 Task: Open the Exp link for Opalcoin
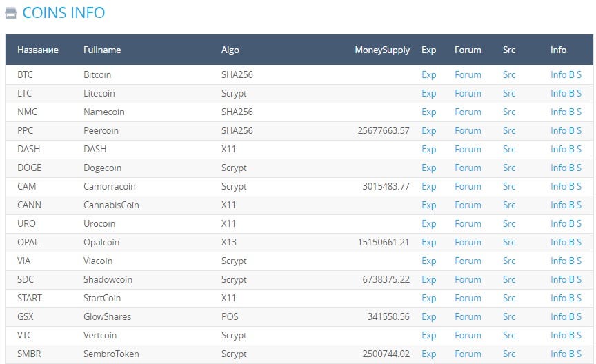click(428, 243)
